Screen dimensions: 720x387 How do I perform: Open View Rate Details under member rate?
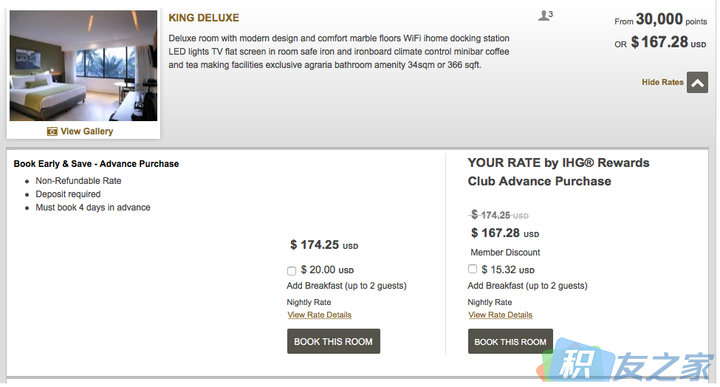coord(501,315)
